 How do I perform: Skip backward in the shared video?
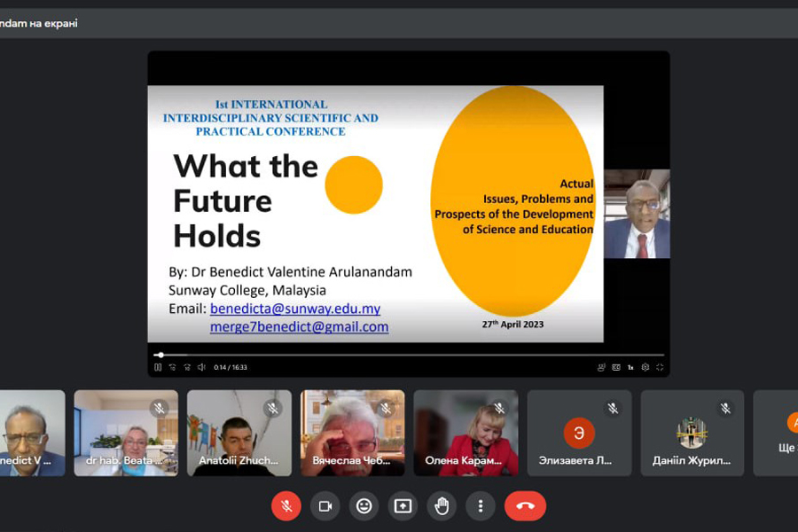point(173,367)
